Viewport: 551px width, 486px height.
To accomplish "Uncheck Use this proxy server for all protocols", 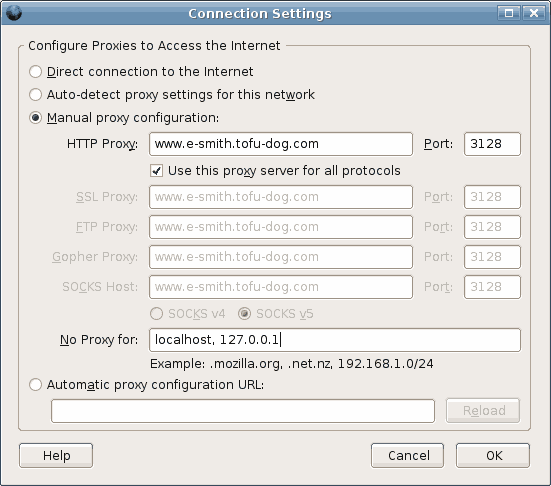I will [156, 171].
